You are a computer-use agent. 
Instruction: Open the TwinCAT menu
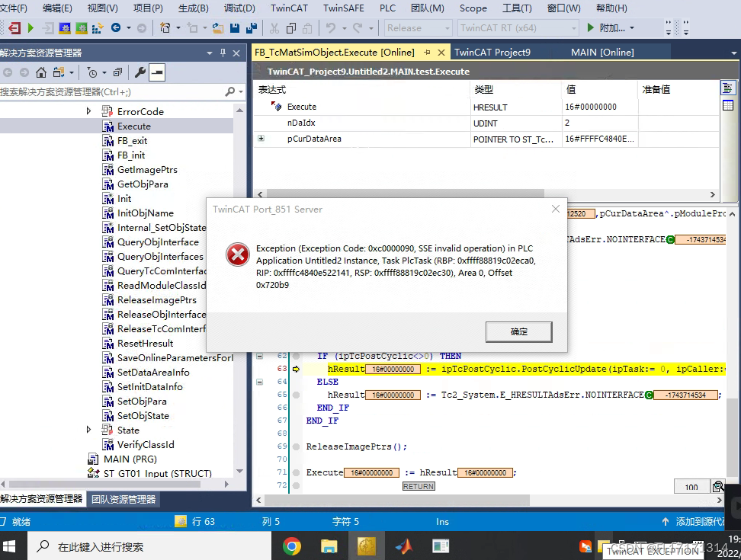click(x=289, y=8)
